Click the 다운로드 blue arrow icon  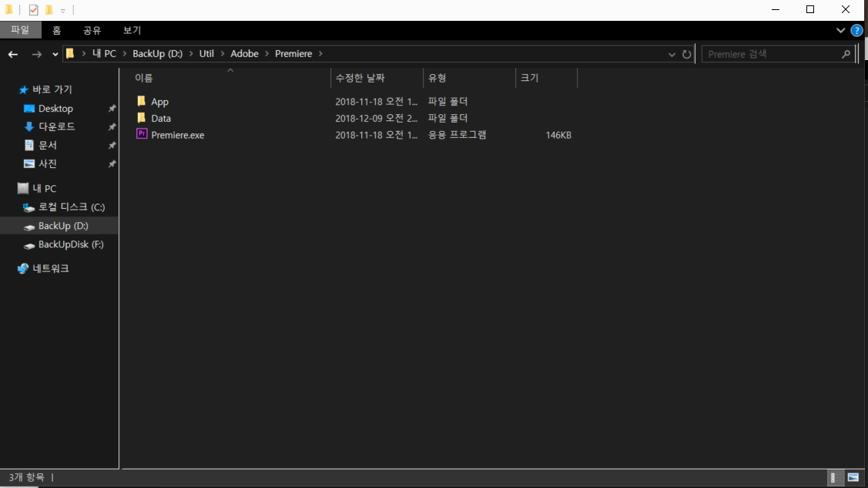28,127
